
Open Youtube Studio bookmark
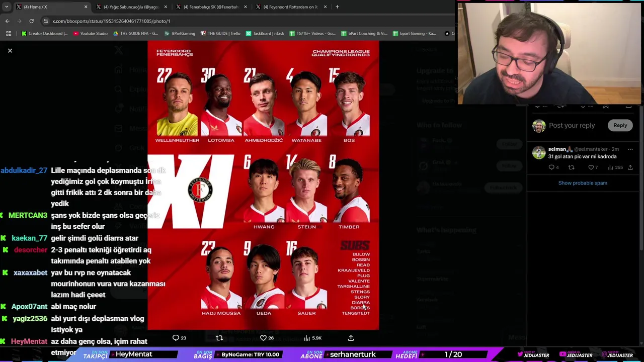tap(91, 34)
